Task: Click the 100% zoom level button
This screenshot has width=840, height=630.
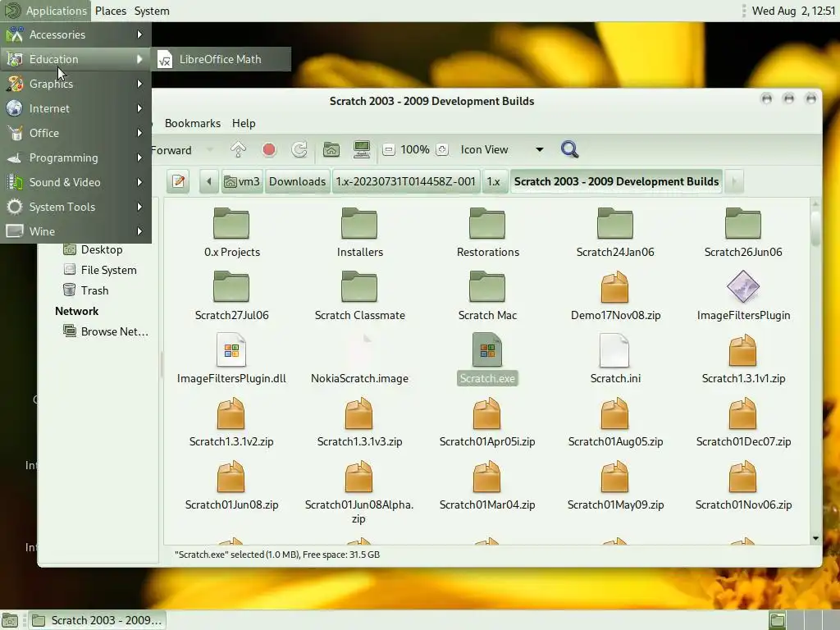Action: [415, 149]
